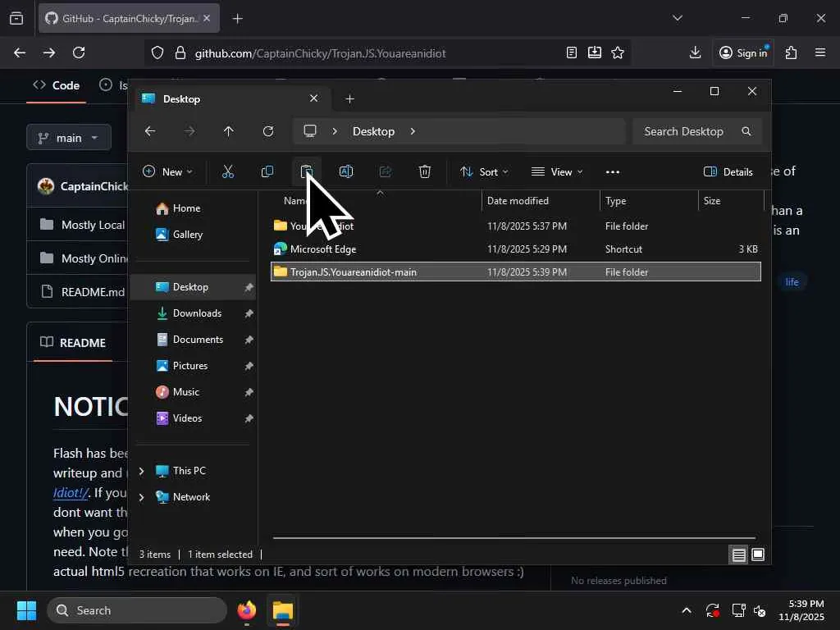Refresh the Desktop folder view
The height and width of the screenshot is (630, 840).
268,131
